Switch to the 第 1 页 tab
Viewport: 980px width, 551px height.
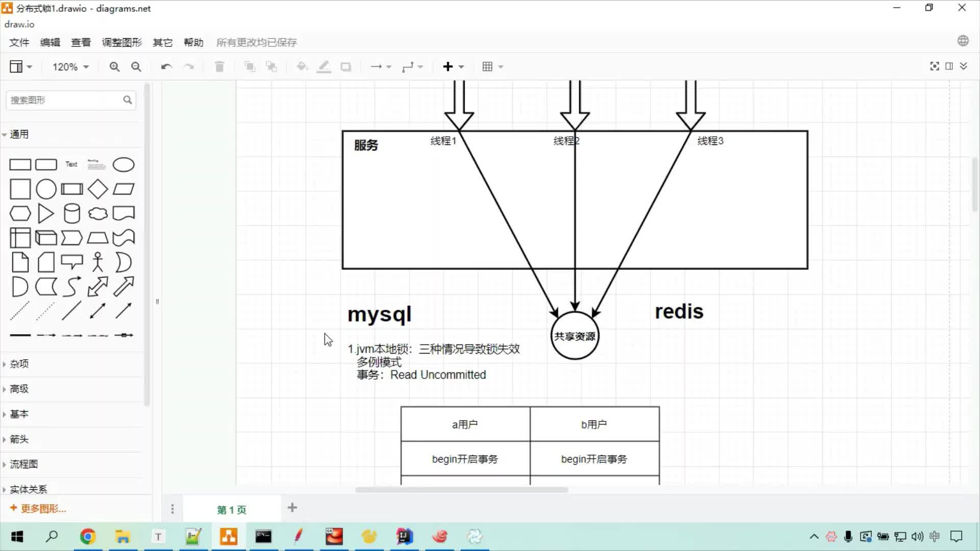(x=232, y=510)
